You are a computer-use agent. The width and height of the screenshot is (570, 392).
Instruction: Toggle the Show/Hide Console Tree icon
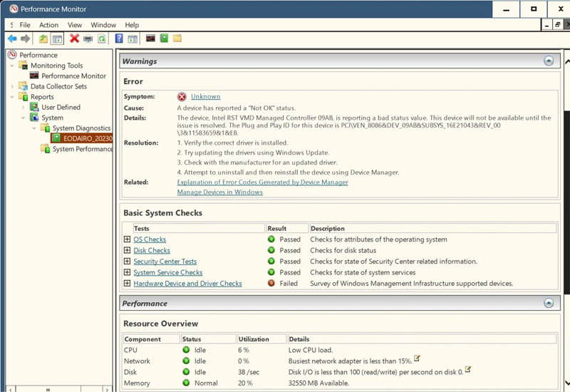point(57,38)
